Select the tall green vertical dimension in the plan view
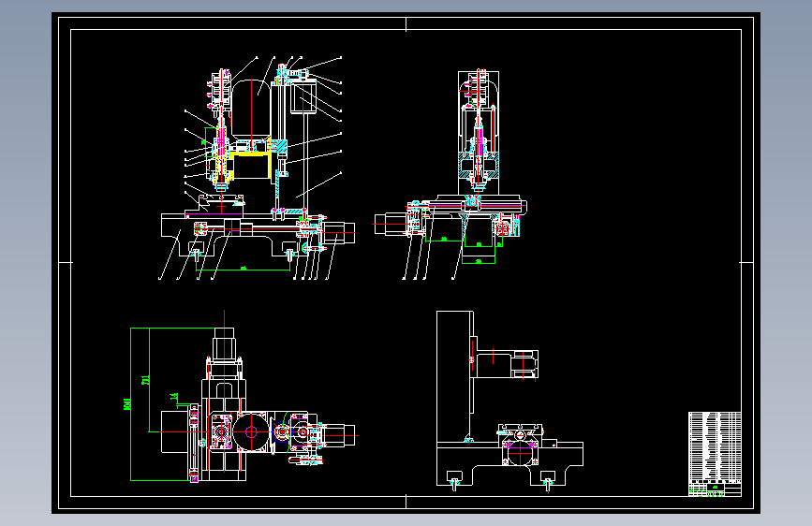Viewport: 812px width, 526px height. (128, 403)
